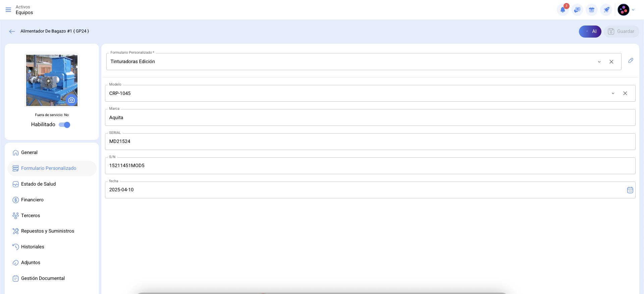Screen dimensions: 644x294
Task: Click the camera icon on the equipment photo
Action: click(71, 100)
